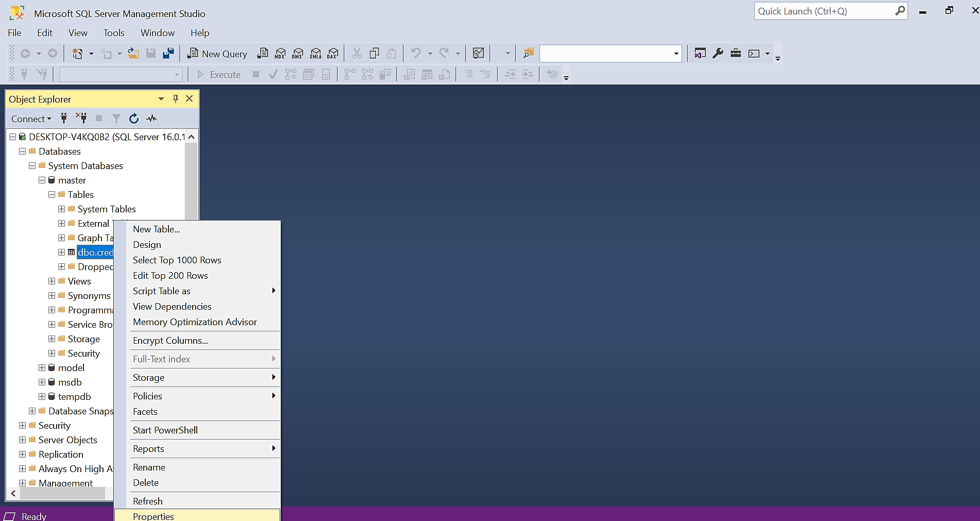The image size is (980, 521).
Task: Click the Properties wrench icon
Action: click(x=718, y=53)
